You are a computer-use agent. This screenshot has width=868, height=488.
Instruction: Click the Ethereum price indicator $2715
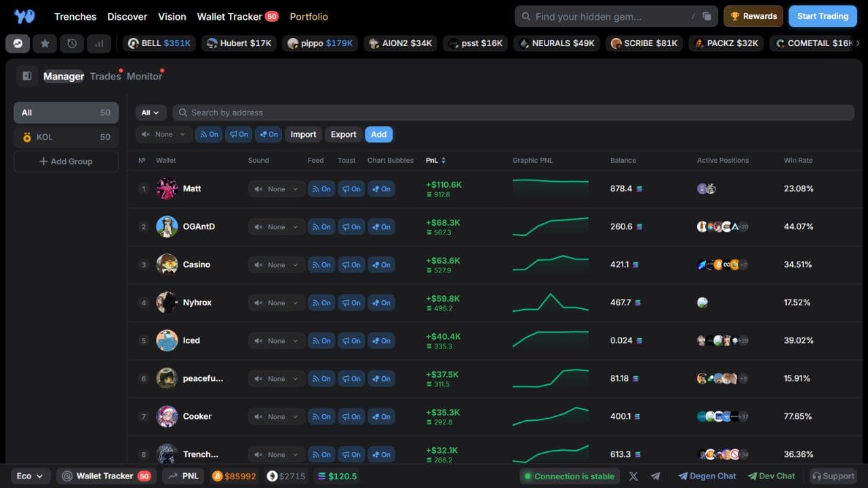pyautogui.click(x=286, y=476)
